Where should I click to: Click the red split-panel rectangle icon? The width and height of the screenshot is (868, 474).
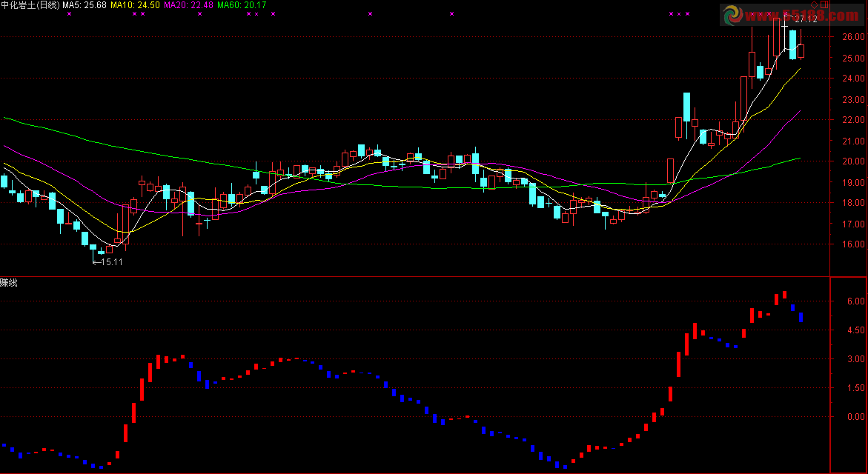(x=824, y=6)
